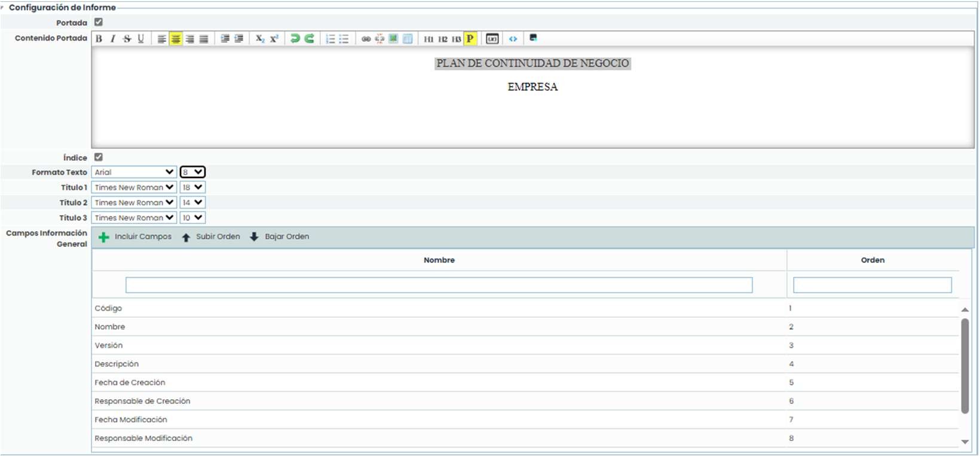Screen dimensions: 980x456
Task: Open the HTML source code view
Action: pyautogui.click(x=513, y=39)
